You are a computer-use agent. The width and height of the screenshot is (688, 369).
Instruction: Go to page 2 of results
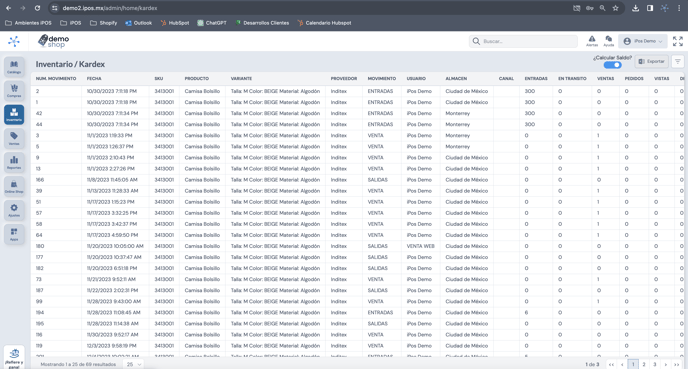[x=644, y=364]
